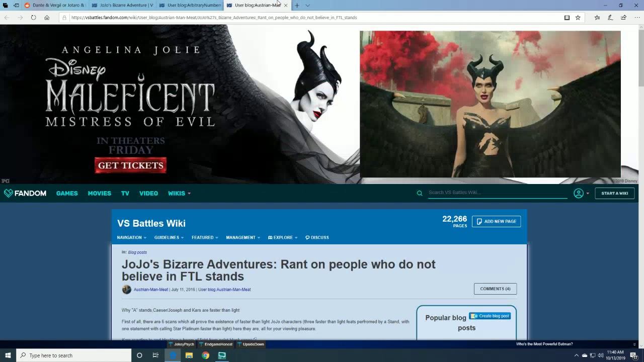Viewport: 644px width, 362px height.
Task: Open Windows Start menu
Action: (x=8, y=355)
